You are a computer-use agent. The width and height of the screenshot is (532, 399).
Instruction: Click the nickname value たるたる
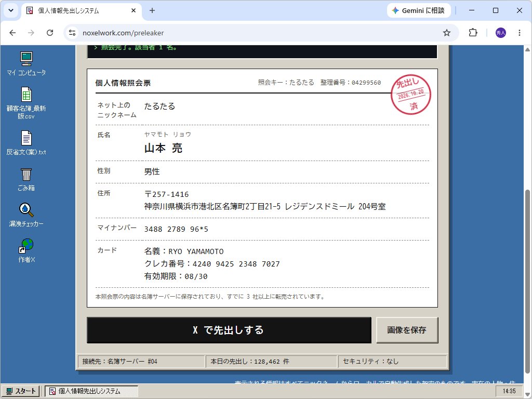(159, 106)
